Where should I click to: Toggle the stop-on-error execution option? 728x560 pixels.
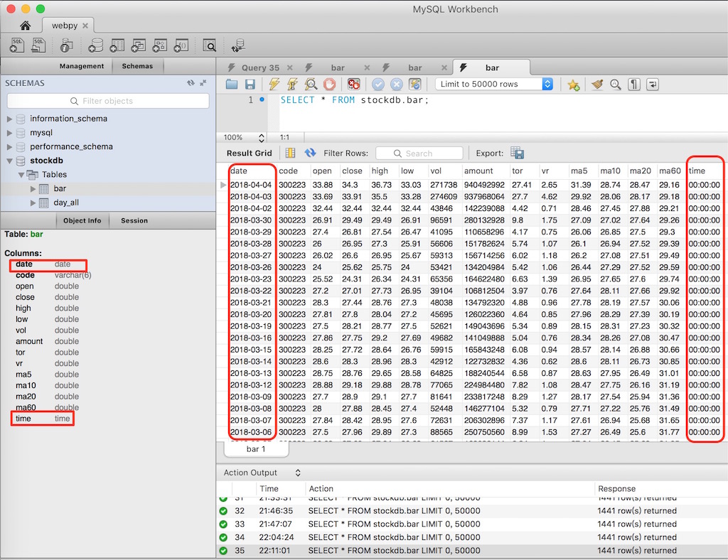click(353, 85)
